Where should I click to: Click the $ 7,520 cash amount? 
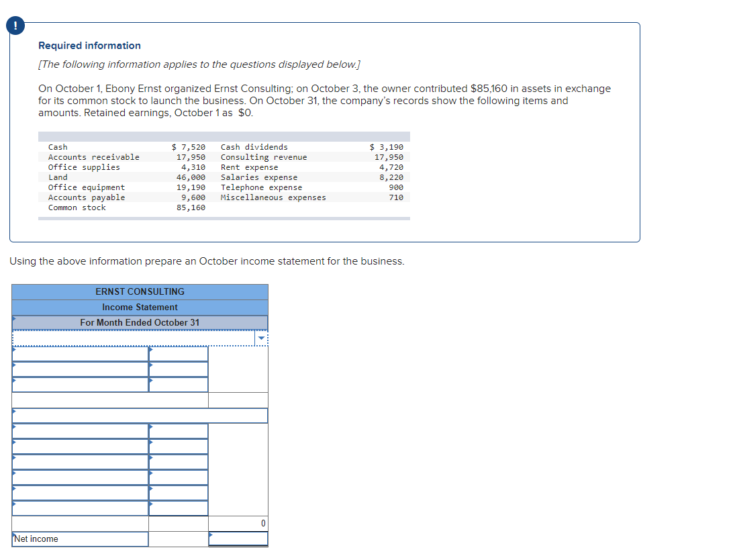[189, 147]
